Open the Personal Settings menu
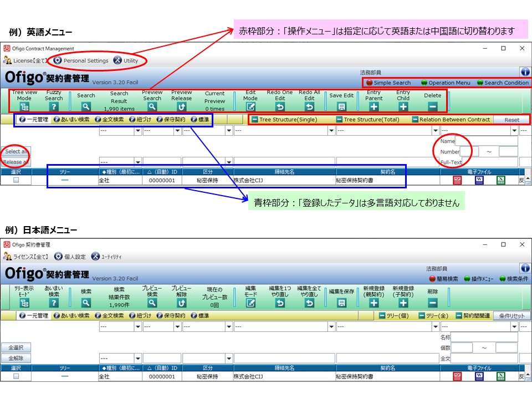 [81, 60]
